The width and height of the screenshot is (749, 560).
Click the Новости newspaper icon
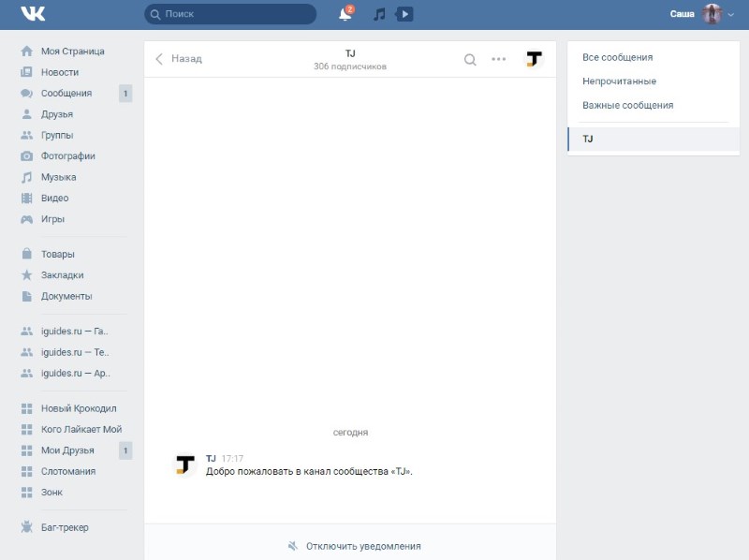[27, 72]
